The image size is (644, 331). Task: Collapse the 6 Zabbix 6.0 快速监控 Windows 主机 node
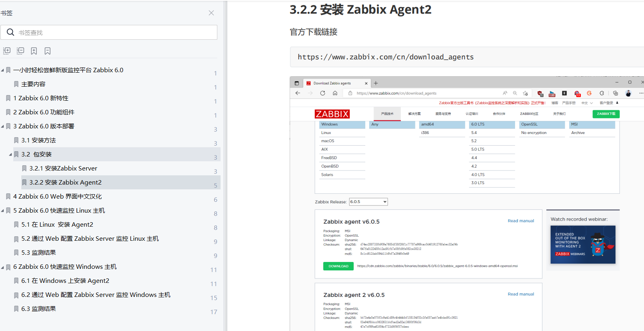pyautogui.click(x=2, y=267)
